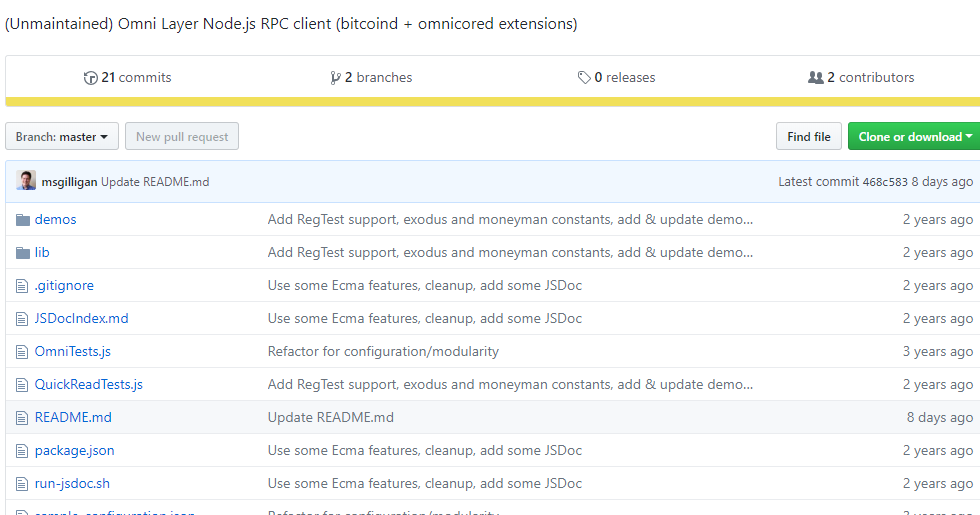Open the Clone or download dropdown
The height and width of the screenshot is (515, 980).
tap(914, 136)
